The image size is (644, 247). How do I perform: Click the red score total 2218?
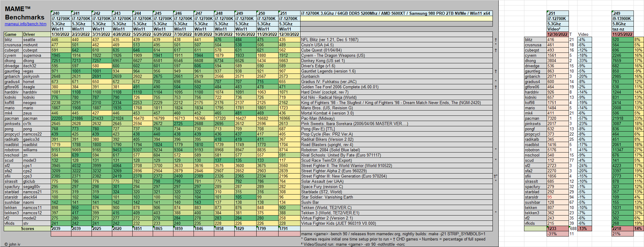(622, 228)
